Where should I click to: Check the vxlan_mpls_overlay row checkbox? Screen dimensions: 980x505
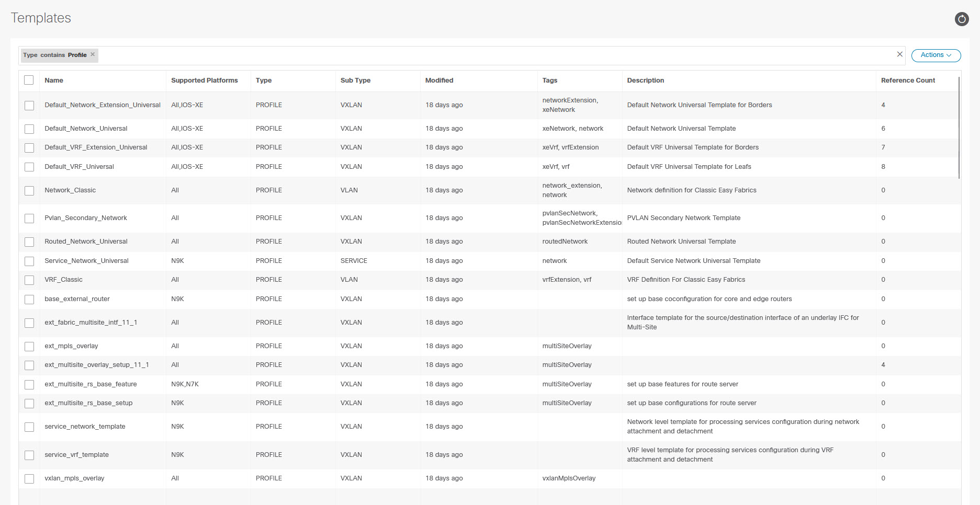[x=29, y=479]
